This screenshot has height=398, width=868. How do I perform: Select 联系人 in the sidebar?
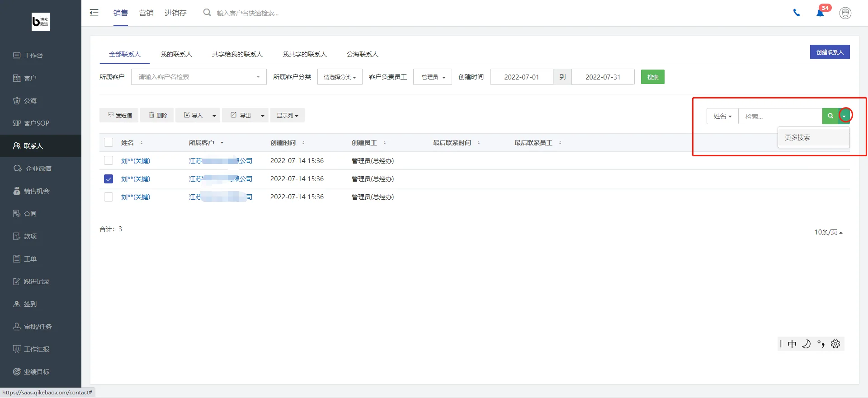pos(41,146)
